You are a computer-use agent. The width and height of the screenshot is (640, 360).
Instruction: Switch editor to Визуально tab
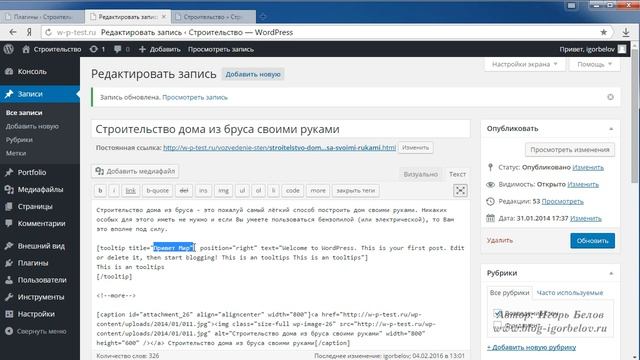[x=420, y=174]
